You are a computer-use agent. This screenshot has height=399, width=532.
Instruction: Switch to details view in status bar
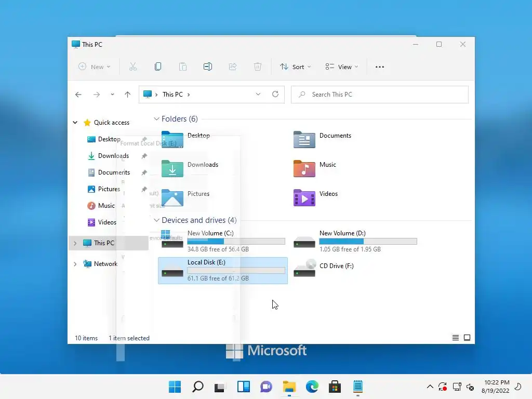pyautogui.click(x=455, y=338)
